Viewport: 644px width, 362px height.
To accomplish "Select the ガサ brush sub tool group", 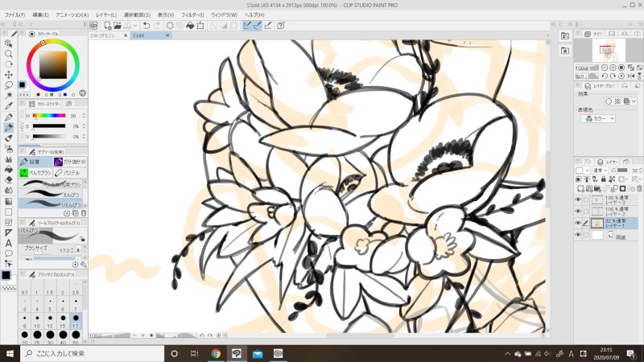I will (70, 162).
